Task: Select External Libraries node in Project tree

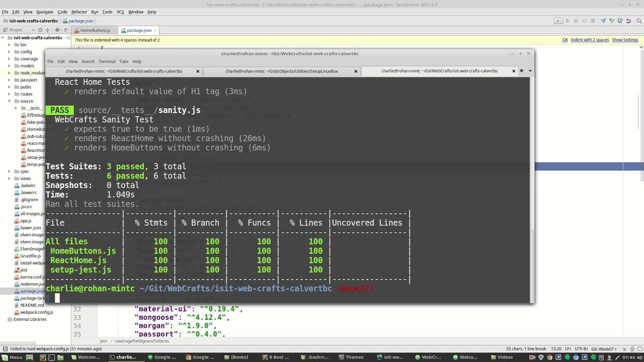Action: [x=30, y=319]
